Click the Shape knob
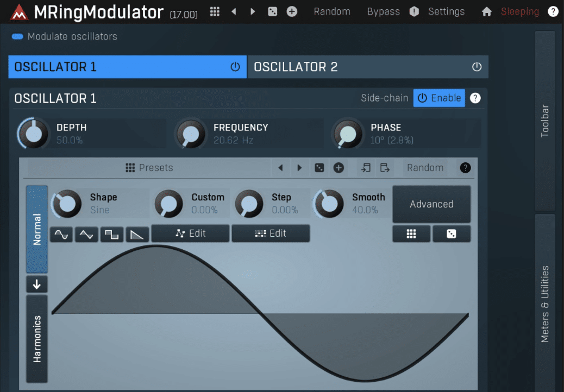The image size is (564, 392). [x=67, y=204]
